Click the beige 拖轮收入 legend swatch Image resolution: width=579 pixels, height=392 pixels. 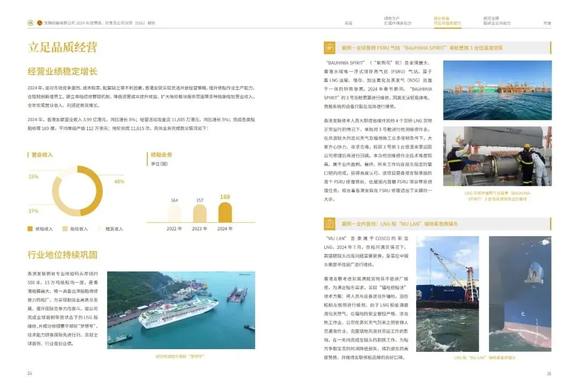tap(65, 229)
